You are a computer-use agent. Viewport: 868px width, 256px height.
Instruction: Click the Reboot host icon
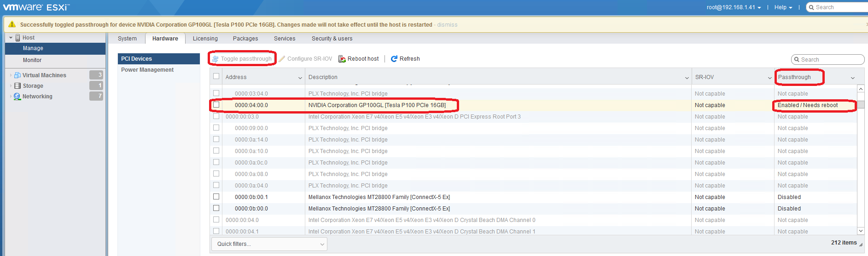[x=342, y=59]
